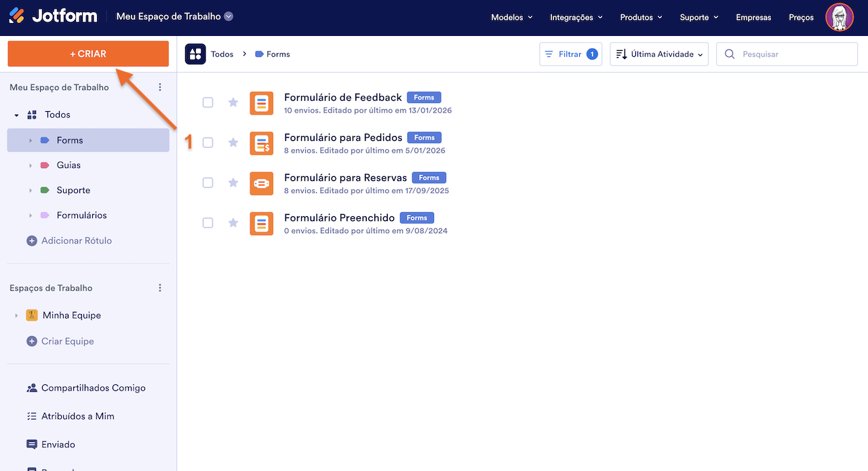The height and width of the screenshot is (471, 868).
Task: Click the Jotform logo icon
Action: (x=17, y=16)
